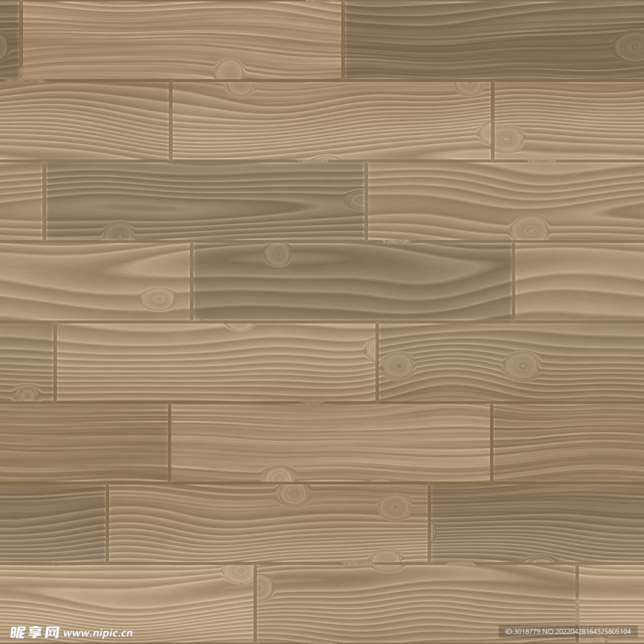Click the knot near the seventh row middle plank's right end
Screen dimensions: 644x644
coord(394,507)
